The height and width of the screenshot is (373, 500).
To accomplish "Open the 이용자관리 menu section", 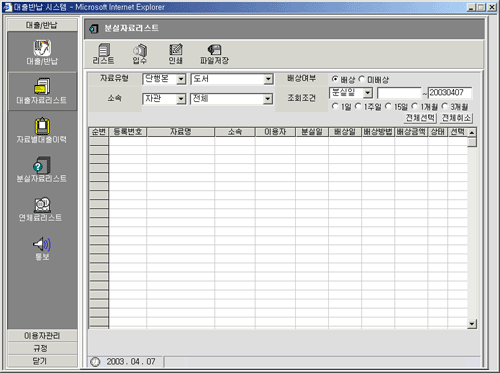I will click(x=42, y=336).
